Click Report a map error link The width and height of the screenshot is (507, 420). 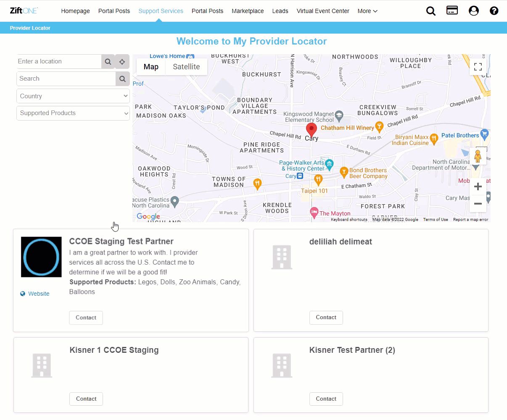[471, 220]
